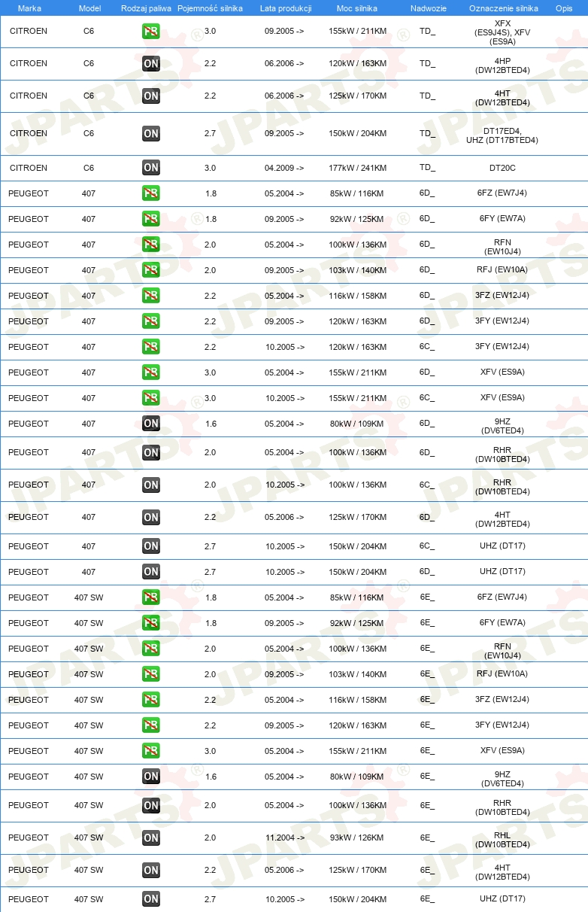Image resolution: width=588 pixels, height=912 pixels.
Task: Click the 11.2004 -> production date cell
Action: (x=284, y=838)
